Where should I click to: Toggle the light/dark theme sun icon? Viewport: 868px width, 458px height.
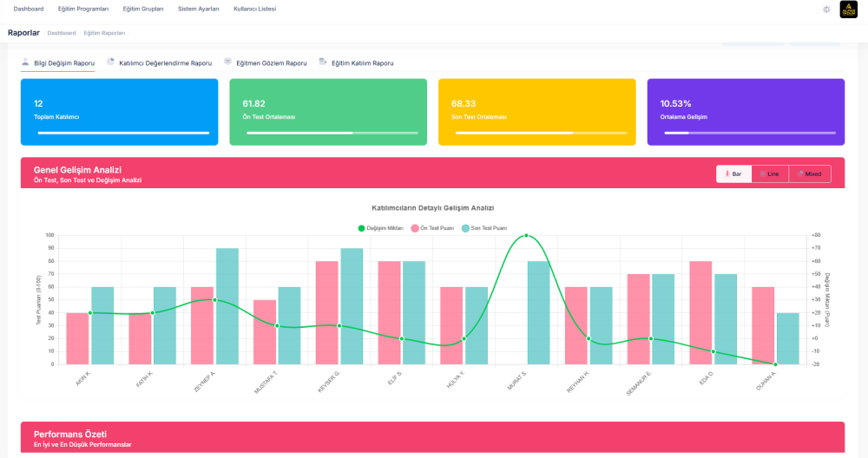pos(825,9)
